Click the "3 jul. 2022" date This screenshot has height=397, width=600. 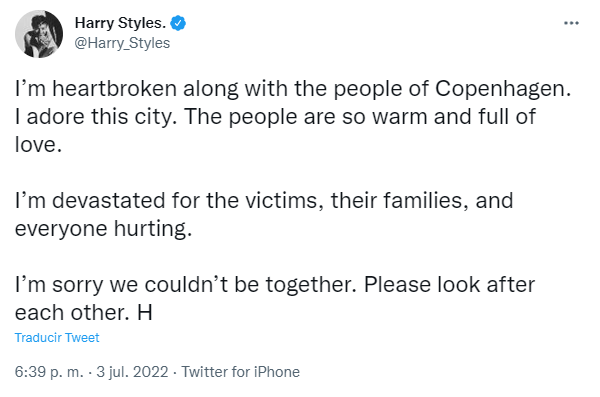pos(132,372)
